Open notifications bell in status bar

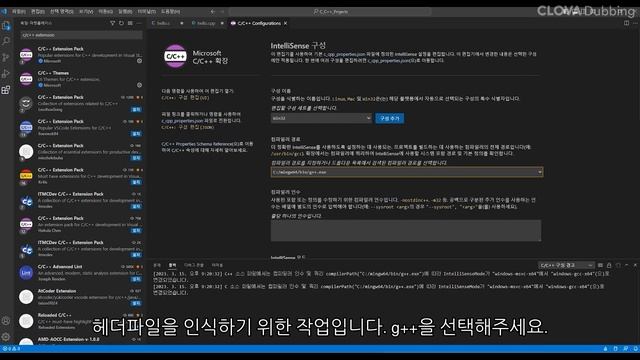click(x=636, y=349)
